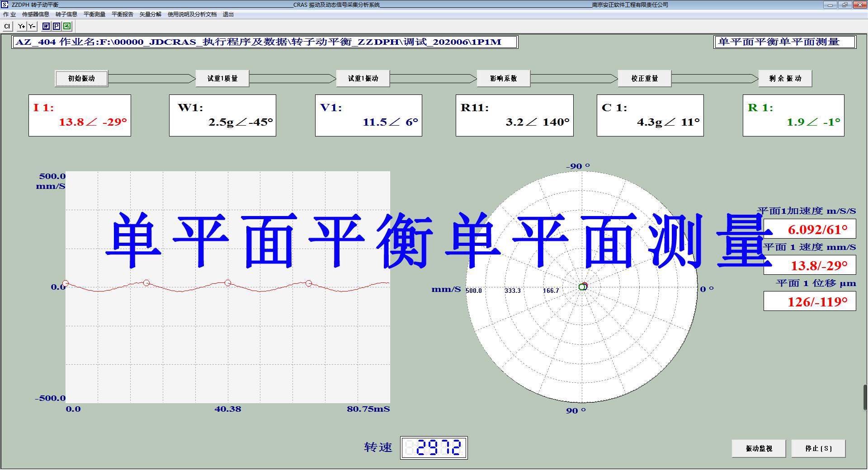Viewport: 868px width, 470px height.
Task: Open the 转子信息 menu
Action: [66, 14]
